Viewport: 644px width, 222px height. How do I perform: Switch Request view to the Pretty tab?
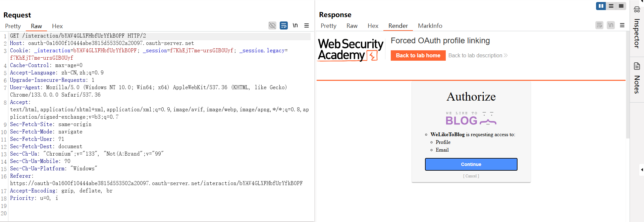click(x=13, y=26)
